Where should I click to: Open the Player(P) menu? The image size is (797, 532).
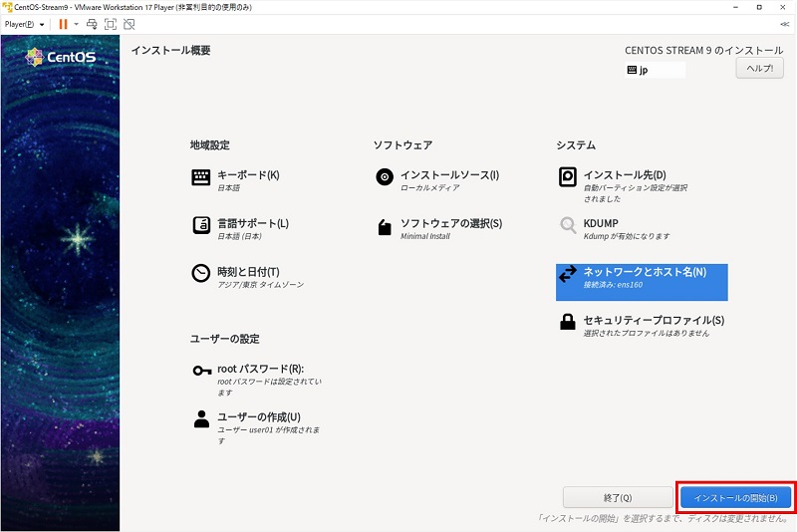(x=24, y=24)
